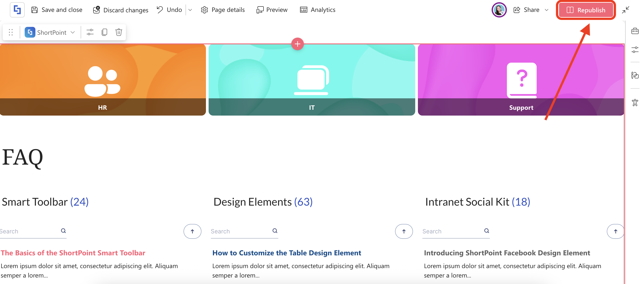This screenshot has width=644, height=284.
Task: Open the design ideas icon in right sidebar
Action: click(x=635, y=75)
